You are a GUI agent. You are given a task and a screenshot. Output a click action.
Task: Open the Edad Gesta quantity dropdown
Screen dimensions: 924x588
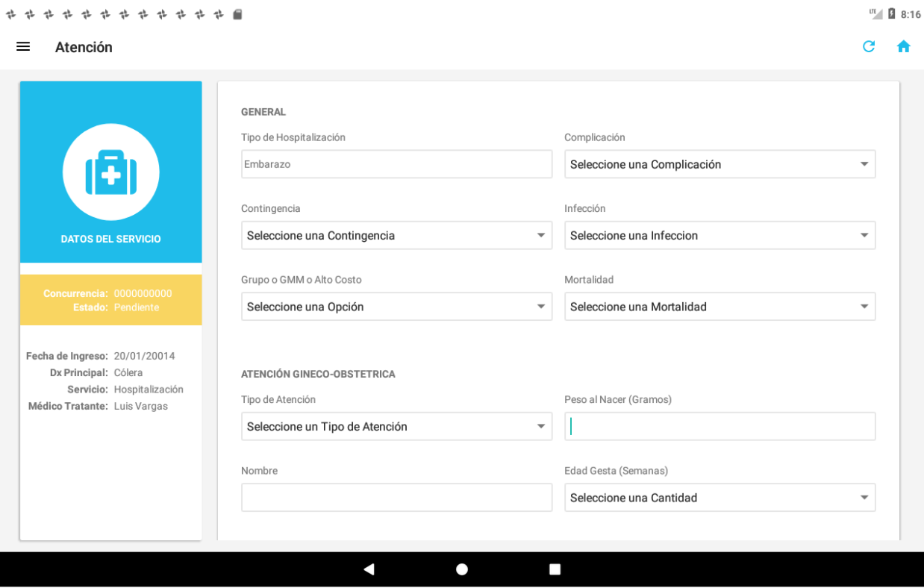coord(719,498)
